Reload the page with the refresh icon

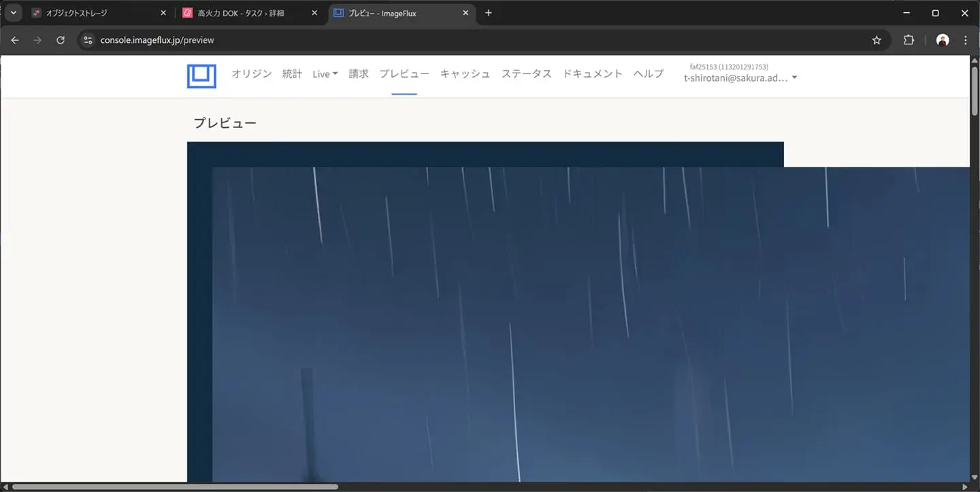(x=61, y=40)
